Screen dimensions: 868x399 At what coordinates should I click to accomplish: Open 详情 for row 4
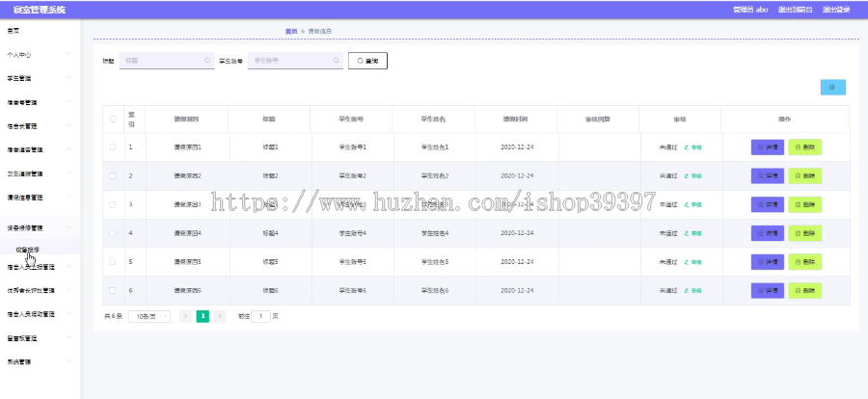point(768,233)
